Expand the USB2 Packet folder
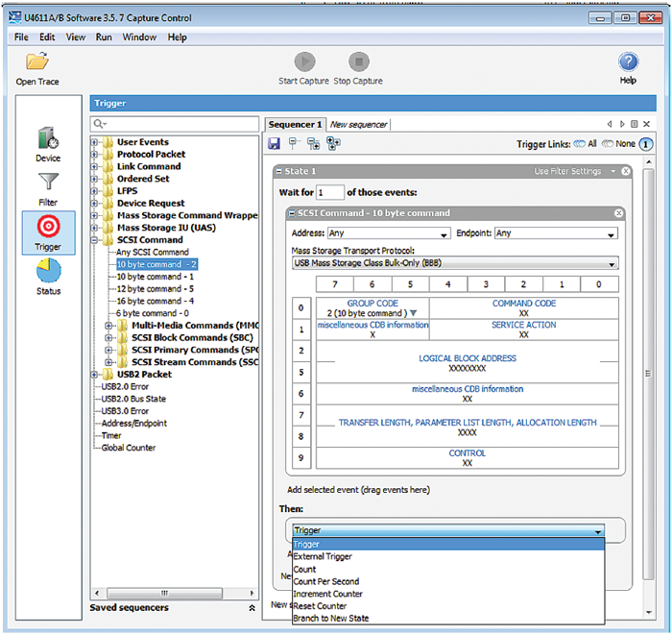Viewport: 672px width, 635px height. tap(94, 375)
